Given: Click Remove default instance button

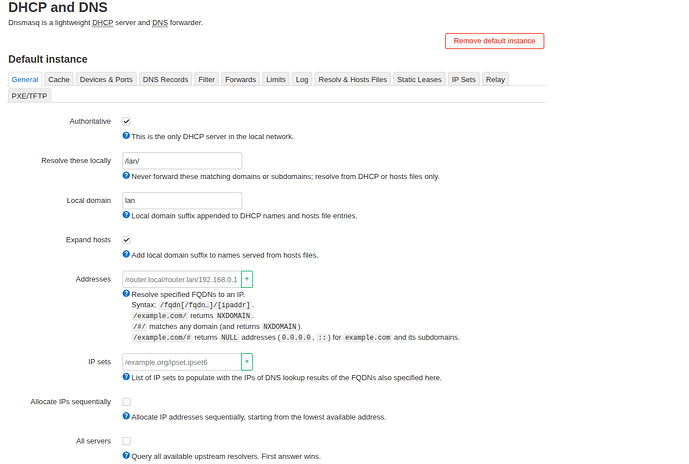Looking at the screenshot, I should click(x=494, y=41).
